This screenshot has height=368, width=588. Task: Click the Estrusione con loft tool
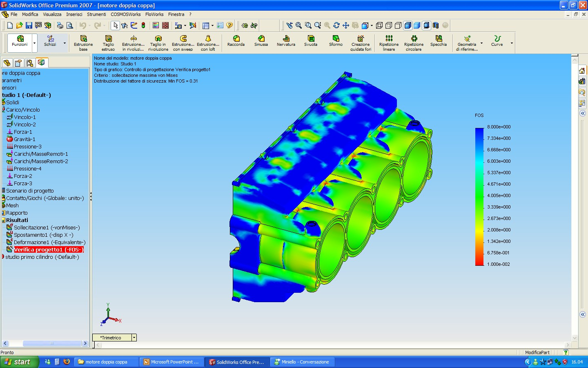pos(208,43)
